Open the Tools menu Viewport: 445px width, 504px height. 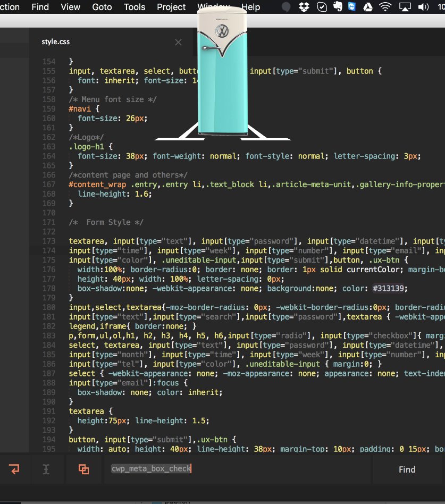(x=134, y=7)
